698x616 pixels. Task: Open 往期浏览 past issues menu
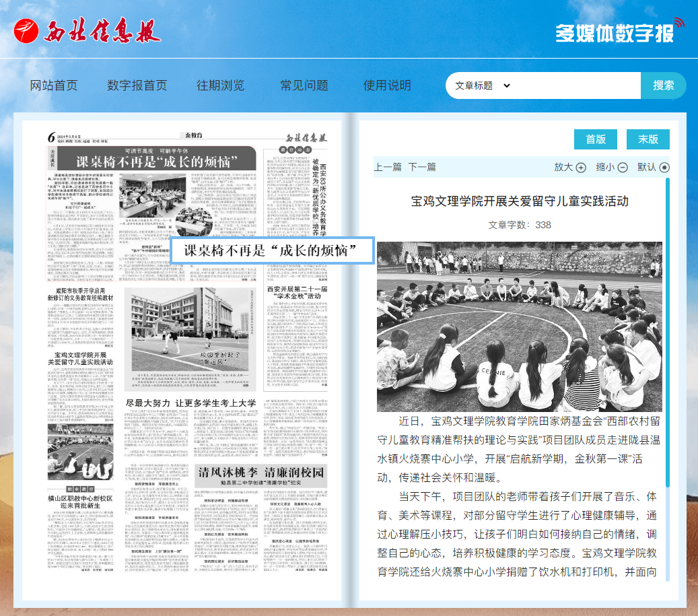(221, 85)
